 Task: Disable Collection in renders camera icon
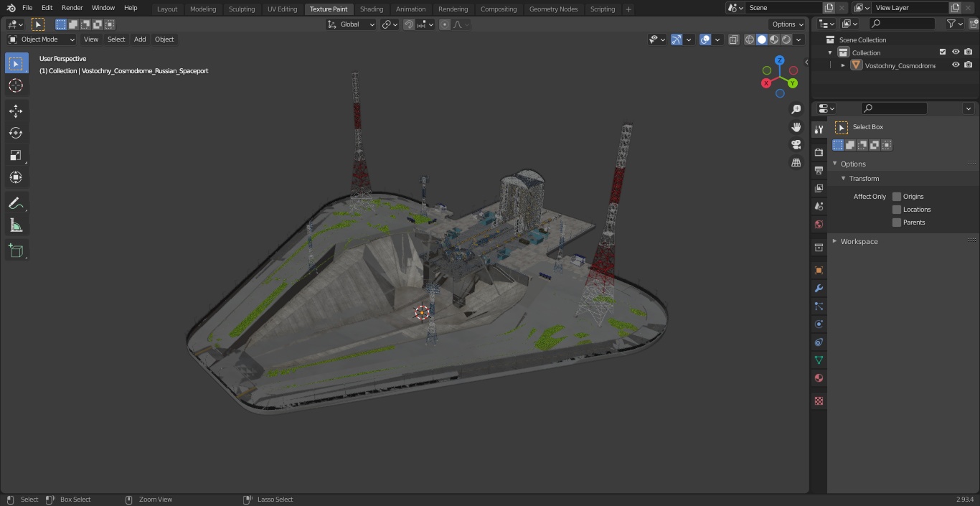click(x=969, y=52)
